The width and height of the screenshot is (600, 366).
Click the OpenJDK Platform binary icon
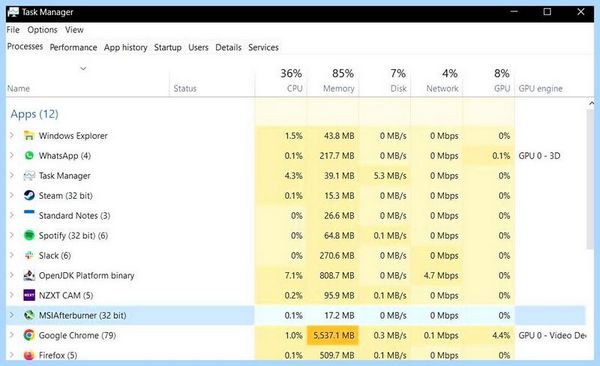(29, 275)
